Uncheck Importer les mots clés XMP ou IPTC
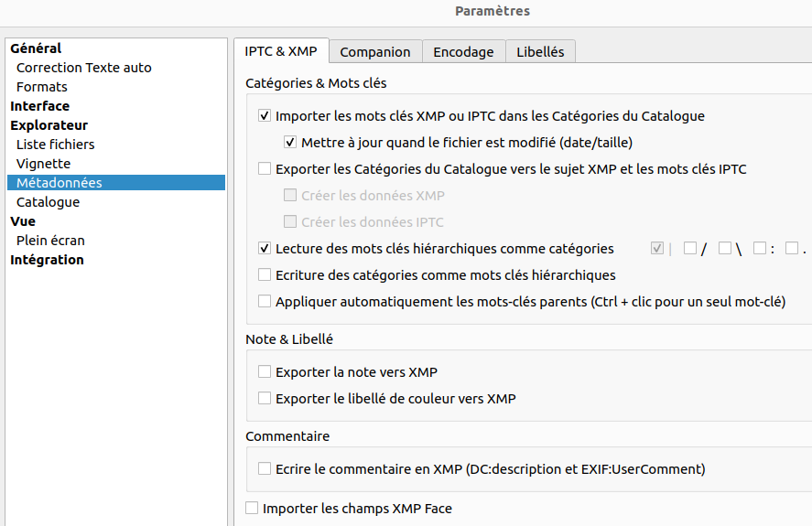Screen dimensions: 812x526 click(x=265, y=117)
